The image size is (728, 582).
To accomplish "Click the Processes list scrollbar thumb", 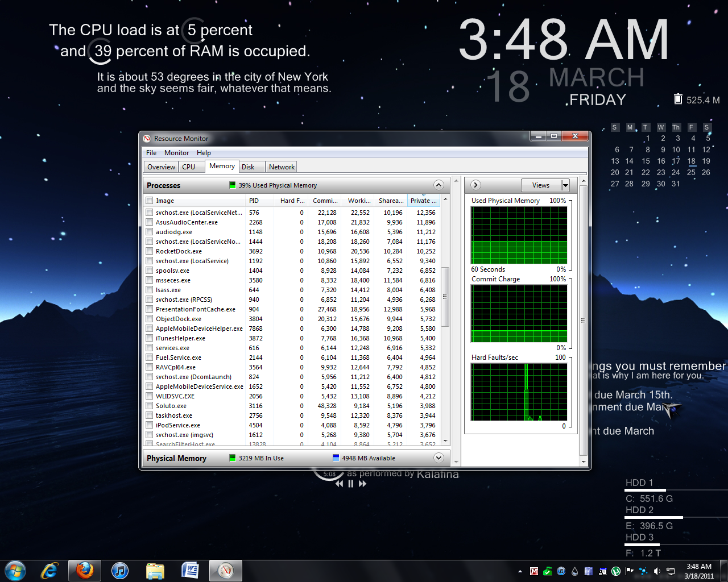I will (445, 296).
